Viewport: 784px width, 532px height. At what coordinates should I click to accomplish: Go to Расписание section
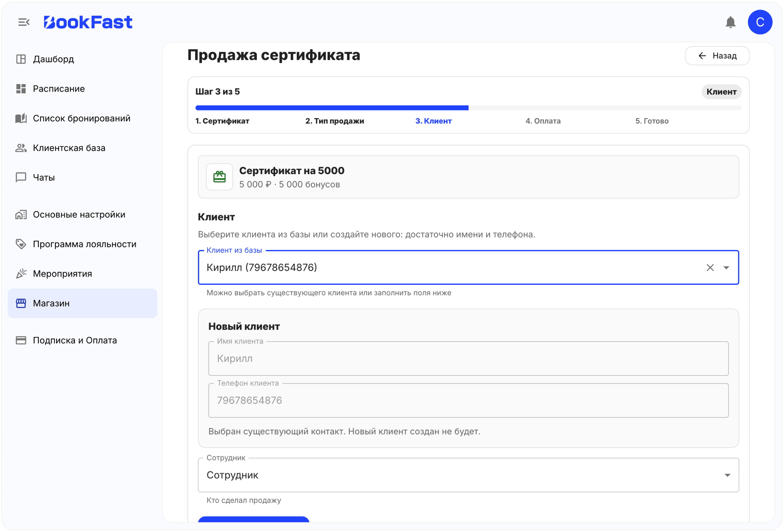82,89
